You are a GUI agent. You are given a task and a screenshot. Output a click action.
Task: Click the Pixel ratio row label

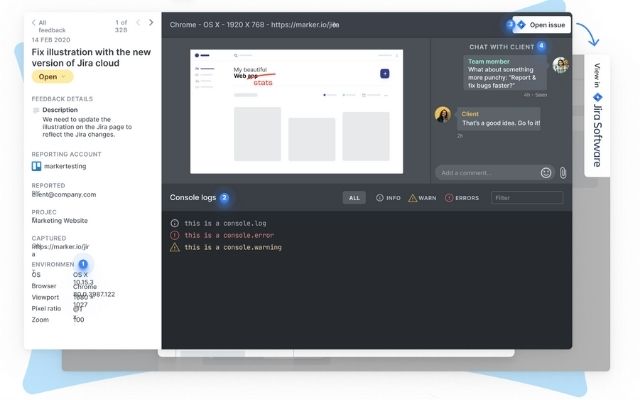coord(47,309)
